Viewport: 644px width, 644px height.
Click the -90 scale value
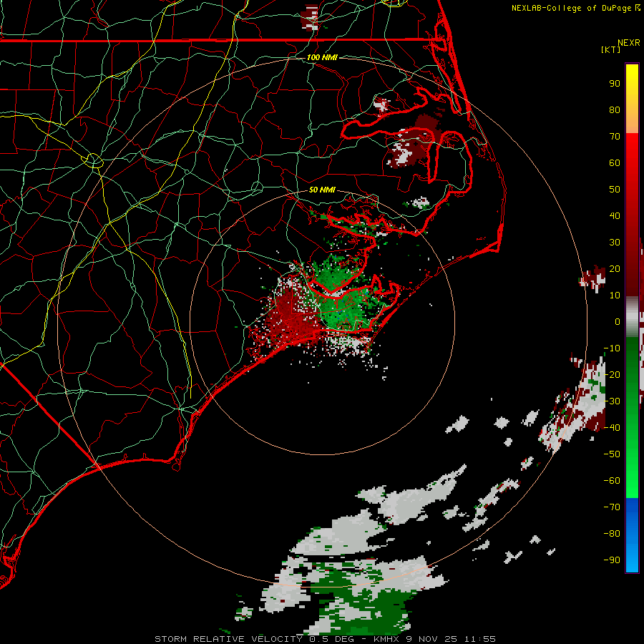click(612, 560)
